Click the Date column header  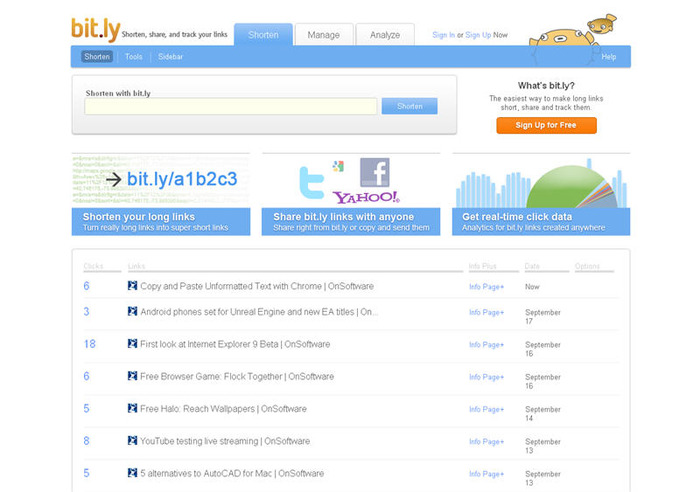click(x=532, y=266)
